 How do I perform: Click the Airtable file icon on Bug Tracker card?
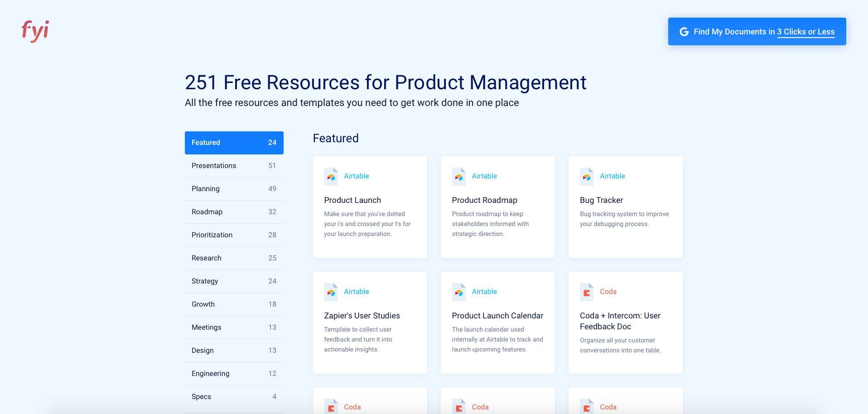point(587,177)
